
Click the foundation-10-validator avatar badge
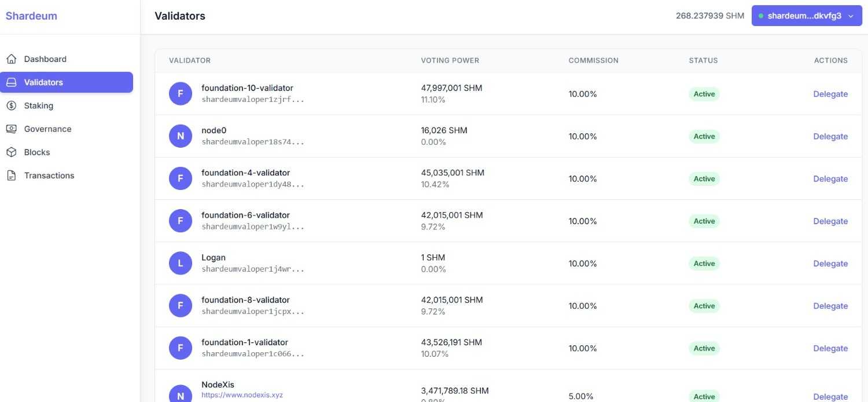[180, 93]
